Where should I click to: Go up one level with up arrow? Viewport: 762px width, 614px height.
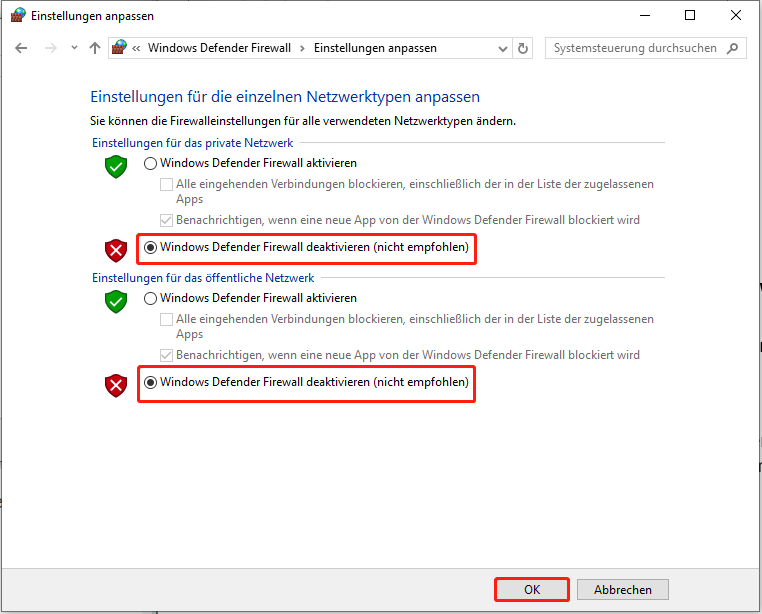pos(95,48)
